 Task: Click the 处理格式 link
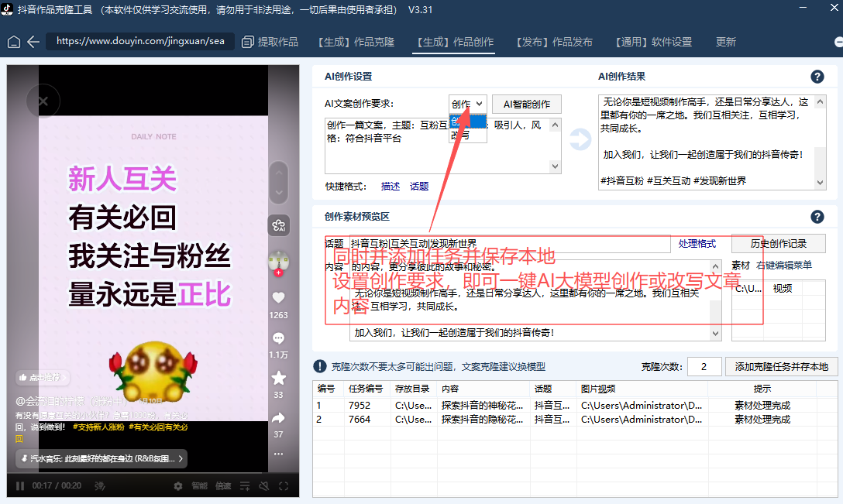tap(697, 244)
